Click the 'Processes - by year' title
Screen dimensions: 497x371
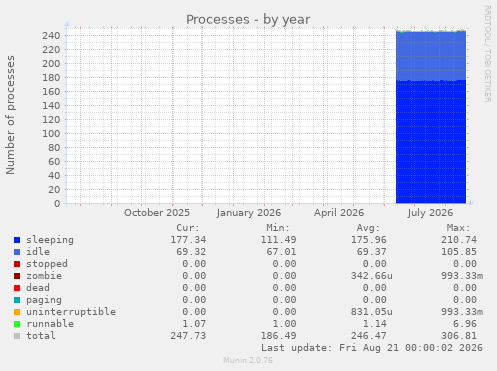248,20
